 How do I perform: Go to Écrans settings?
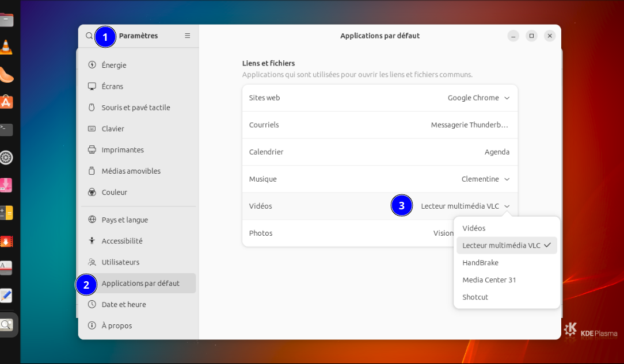click(139, 86)
